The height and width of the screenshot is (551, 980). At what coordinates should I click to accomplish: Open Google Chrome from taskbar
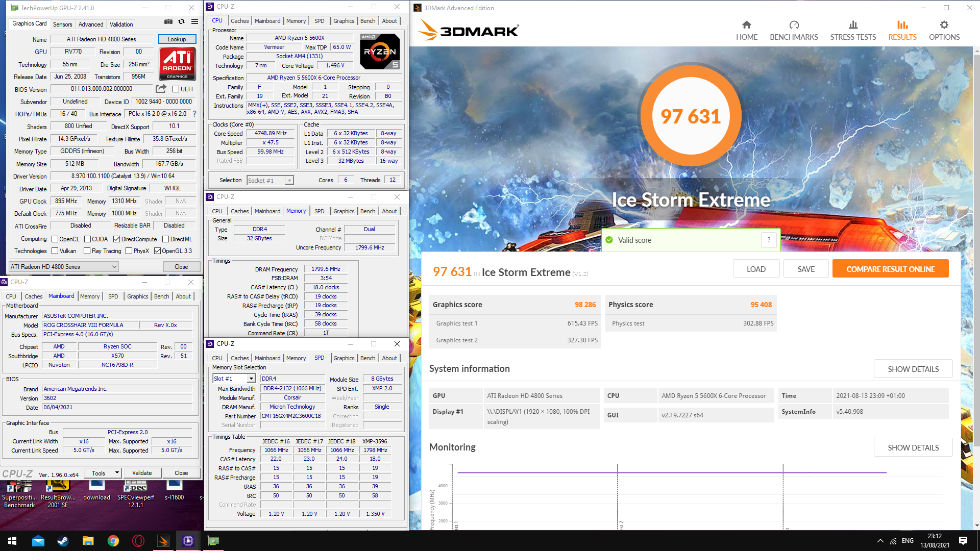pyautogui.click(x=113, y=541)
